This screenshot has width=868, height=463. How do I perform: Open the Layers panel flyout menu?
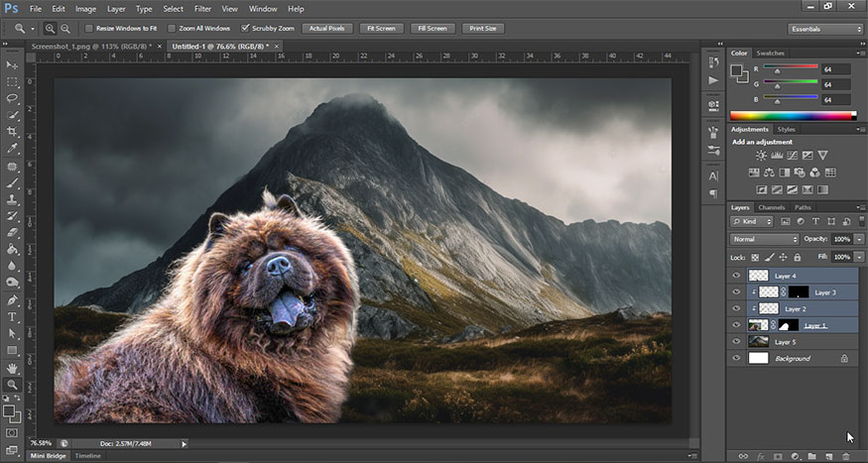pyautogui.click(x=860, y=207)
